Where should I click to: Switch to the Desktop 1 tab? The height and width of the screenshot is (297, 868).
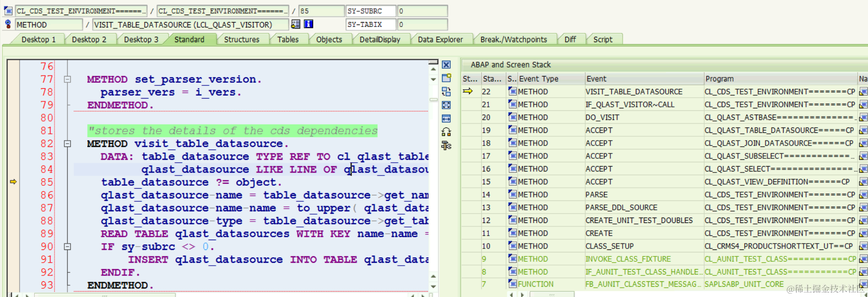38,40
